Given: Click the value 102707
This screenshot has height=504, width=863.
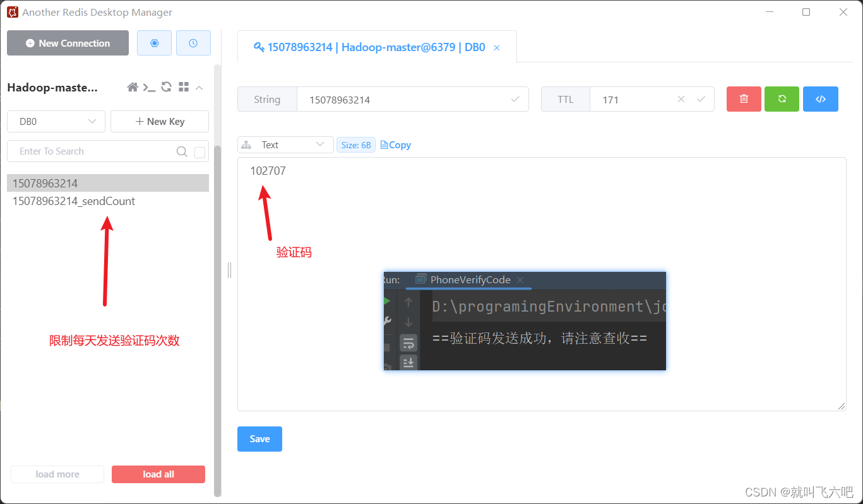Looking at the screenshot, I should click(268, 171).
